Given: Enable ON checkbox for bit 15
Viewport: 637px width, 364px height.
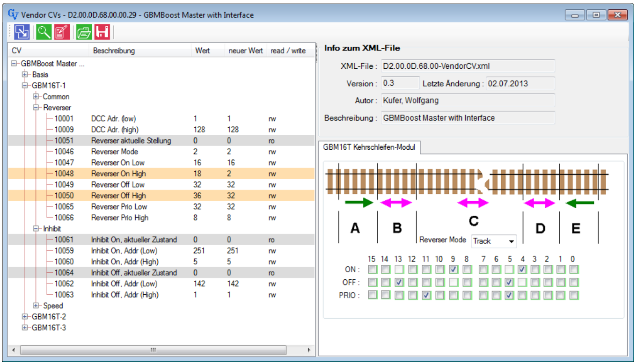Looking at the screenshot, I should [372, 269].
